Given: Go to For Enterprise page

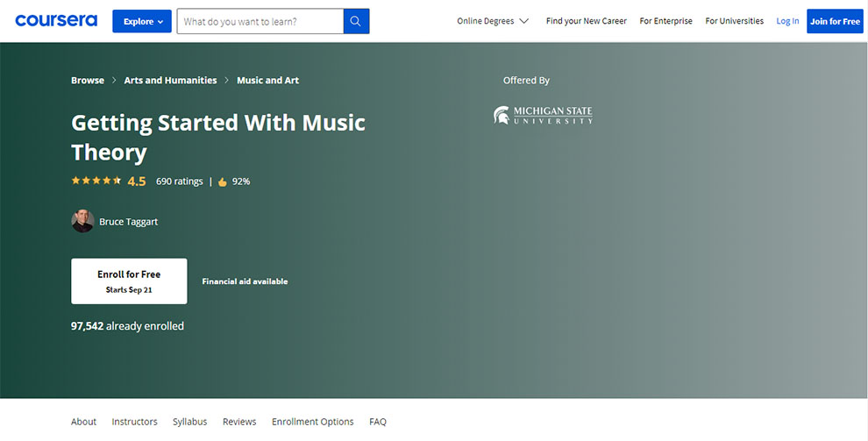Looking at the screenshot, I should (666, 21).
